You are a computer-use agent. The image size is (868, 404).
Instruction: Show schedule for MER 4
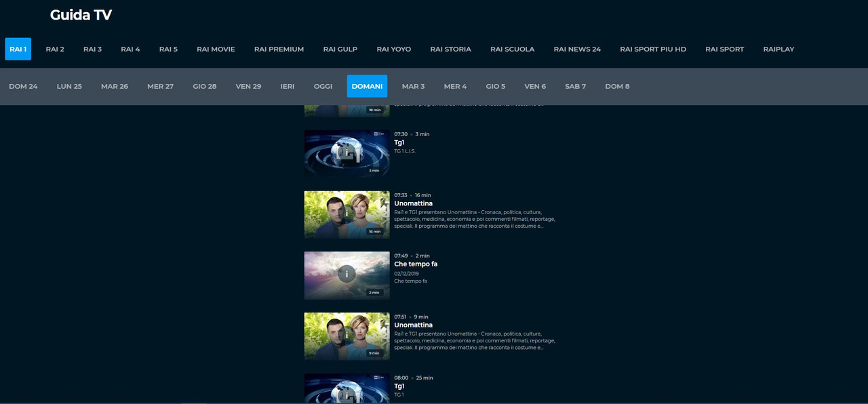455,86
